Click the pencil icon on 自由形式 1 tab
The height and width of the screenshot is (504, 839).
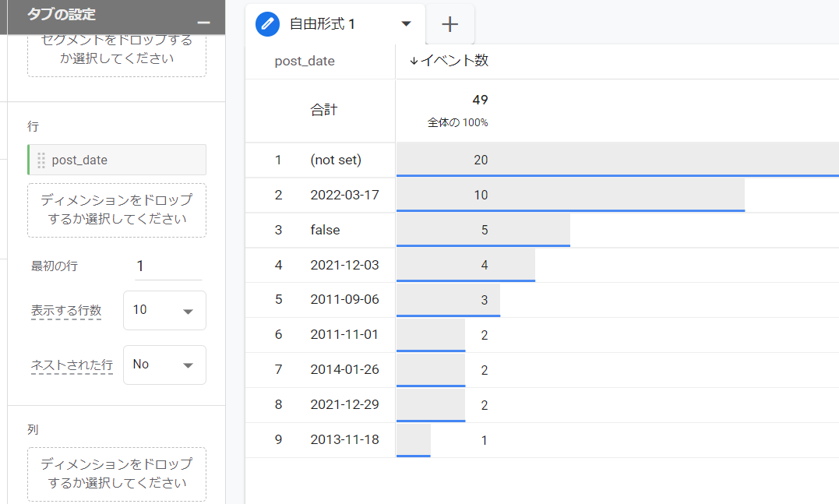[267, 24]
